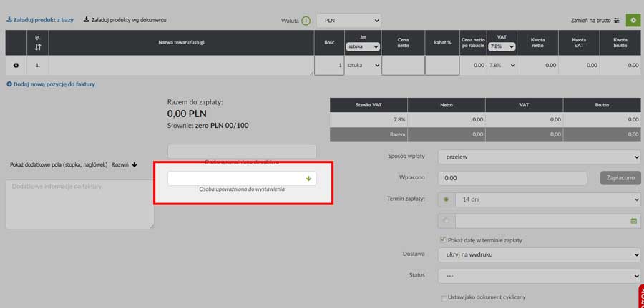Click the sliders icon next to Zamień na brutto
The image size is (644, 308).
pyautogui.click(x=617, y=21)
